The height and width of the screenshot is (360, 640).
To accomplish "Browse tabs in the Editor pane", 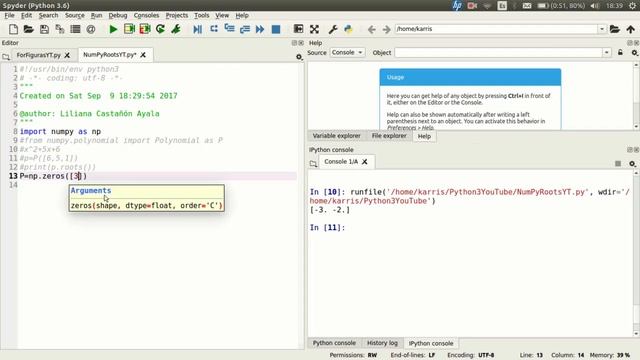I will pyautogui.click(x=6, y=57).
